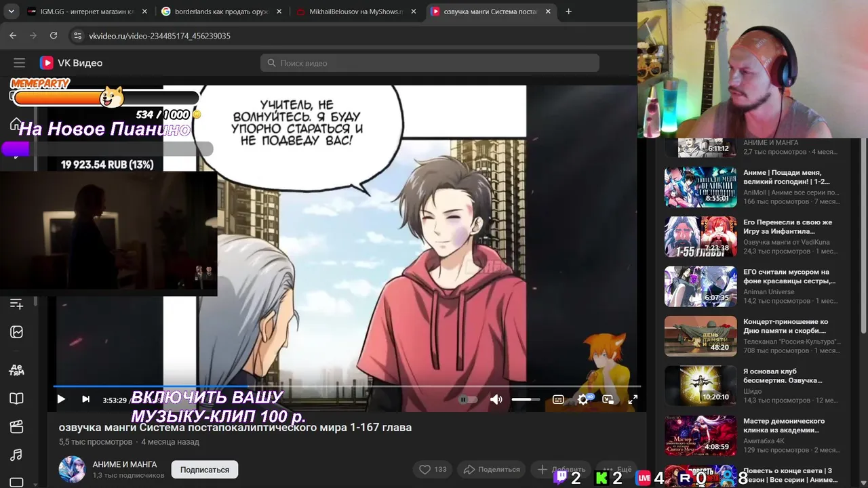The width and height of the screenshot is (868, 488).
Task: Click the Шидо channel name
Action: pyautogui.click(x=753, y=391)
